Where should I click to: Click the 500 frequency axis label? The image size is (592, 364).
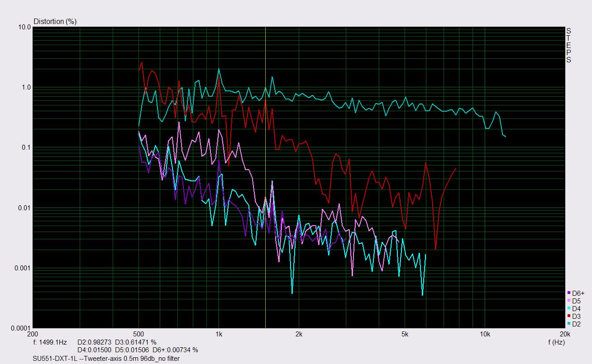(138, 335)
